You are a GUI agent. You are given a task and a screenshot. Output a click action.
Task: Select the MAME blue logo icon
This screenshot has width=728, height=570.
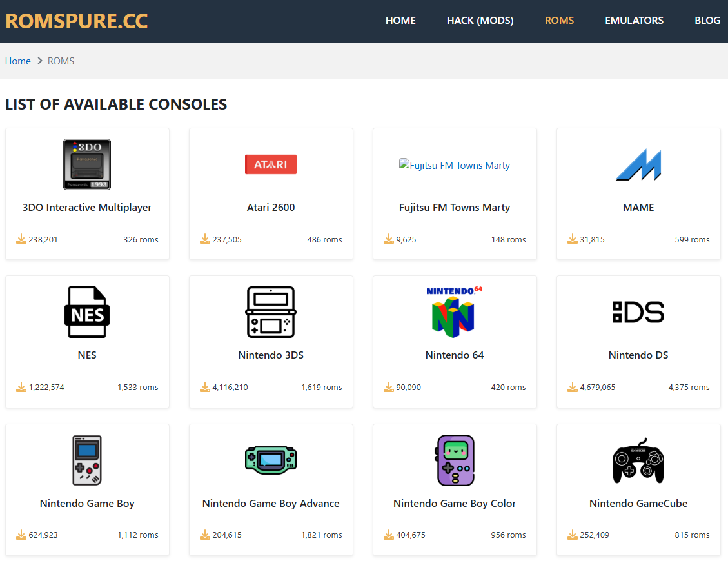pyautogui.click(x=638, y=164)
